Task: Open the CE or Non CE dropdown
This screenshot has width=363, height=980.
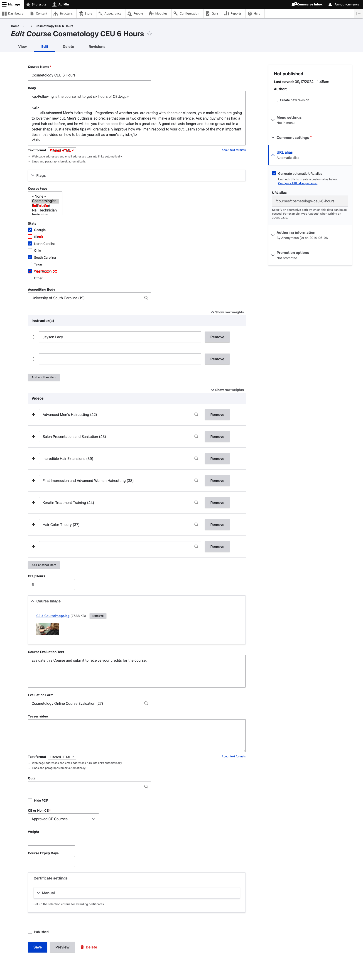Action: tap(63, 819)
